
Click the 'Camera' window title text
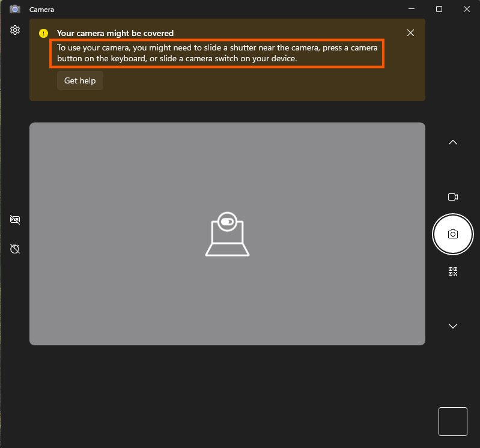pyautogui.click(x=41, y=10)
